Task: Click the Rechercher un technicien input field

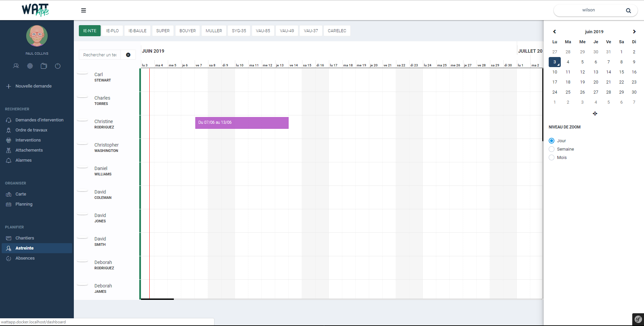Action: [x=100, y=55]
